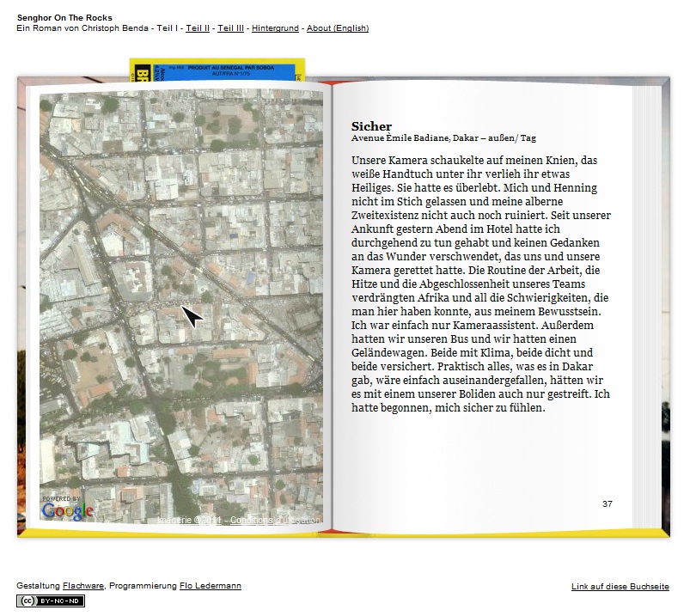Open the Teil III link

[x=230, y=28]
